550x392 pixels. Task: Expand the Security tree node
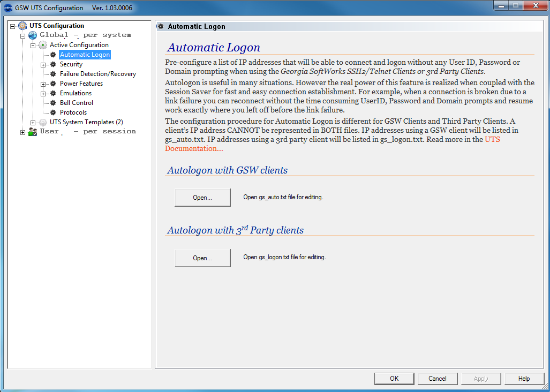coord(43,65)
